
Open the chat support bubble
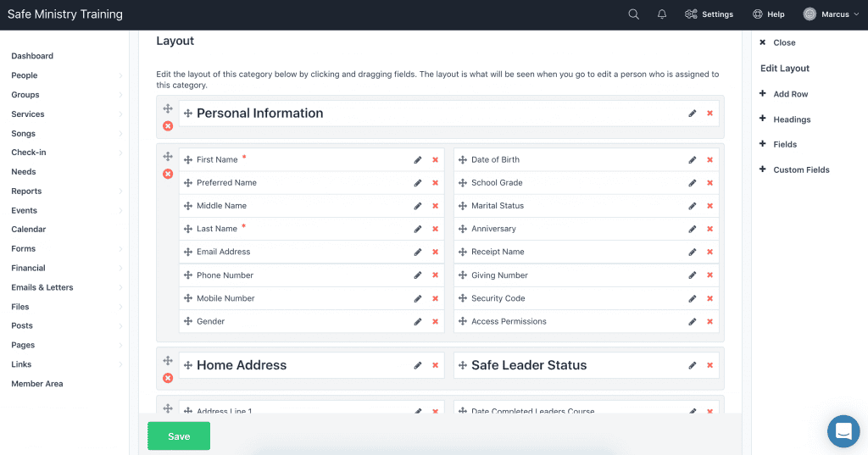point(843,431)
